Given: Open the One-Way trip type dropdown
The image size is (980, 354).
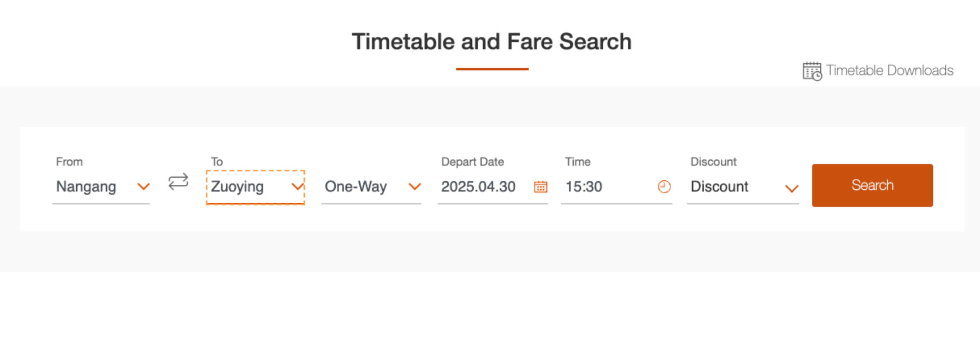Looking at the screenshot, I should pyautogui.click(x=371, y=187).
